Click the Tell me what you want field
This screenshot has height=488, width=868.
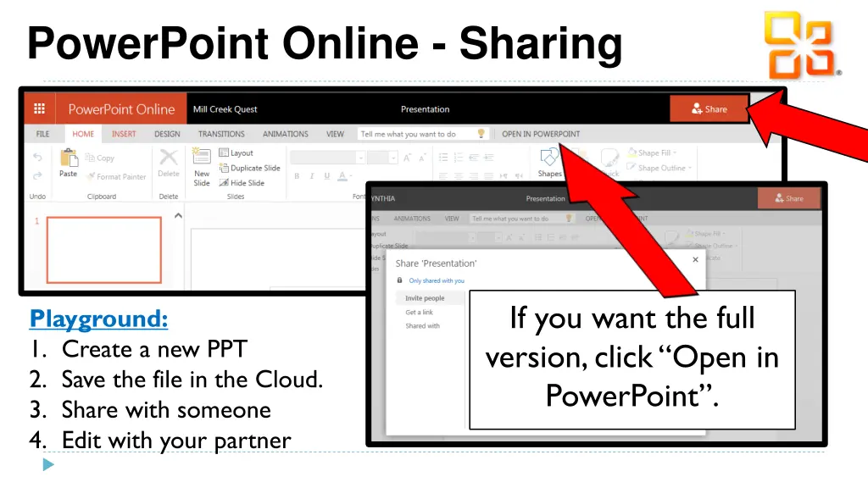click(x=424, y=133)
